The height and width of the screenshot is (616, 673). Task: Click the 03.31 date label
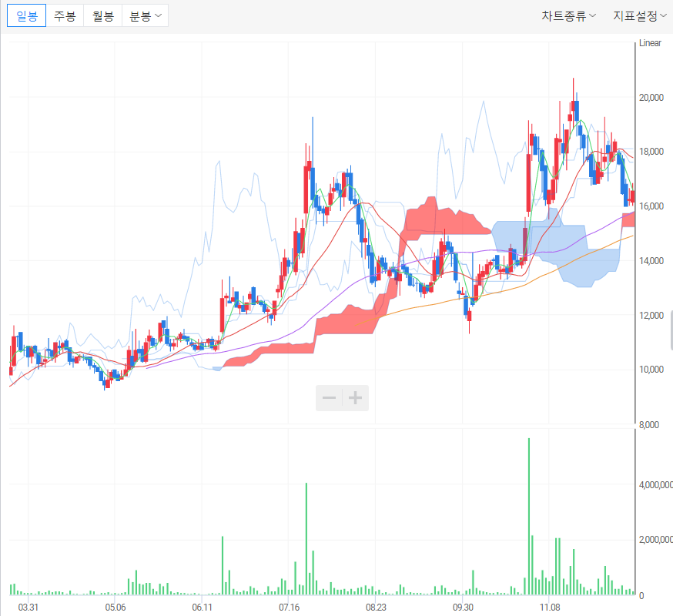pyautogui.click(x=28, y=607)
